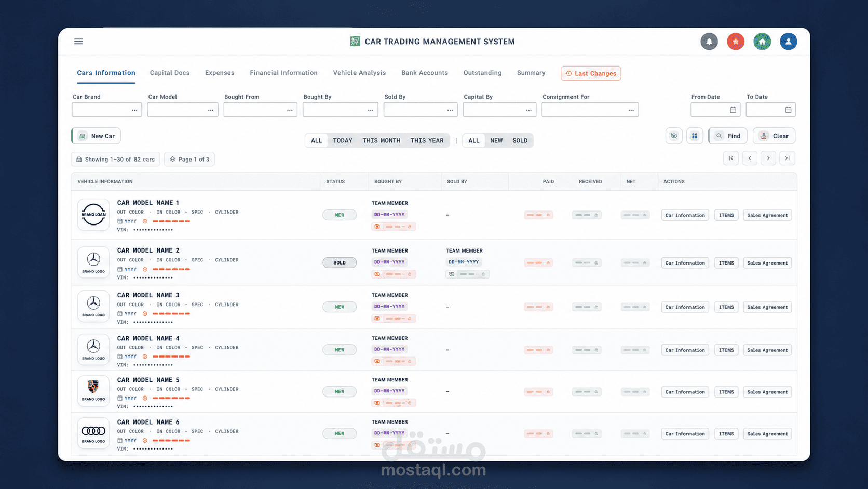This screenshot has height=489, width=868.
Task: Open Sold By dropdown
Action: tap(421, 110)
